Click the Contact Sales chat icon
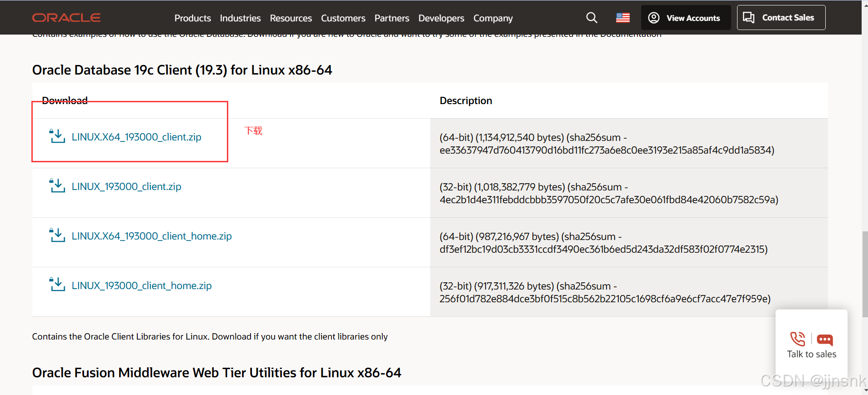 748,18
